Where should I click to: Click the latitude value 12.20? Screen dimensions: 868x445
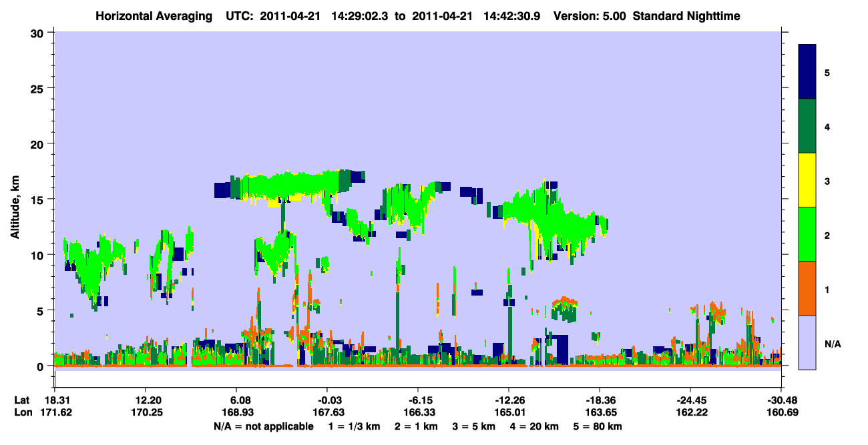[145, 400]
